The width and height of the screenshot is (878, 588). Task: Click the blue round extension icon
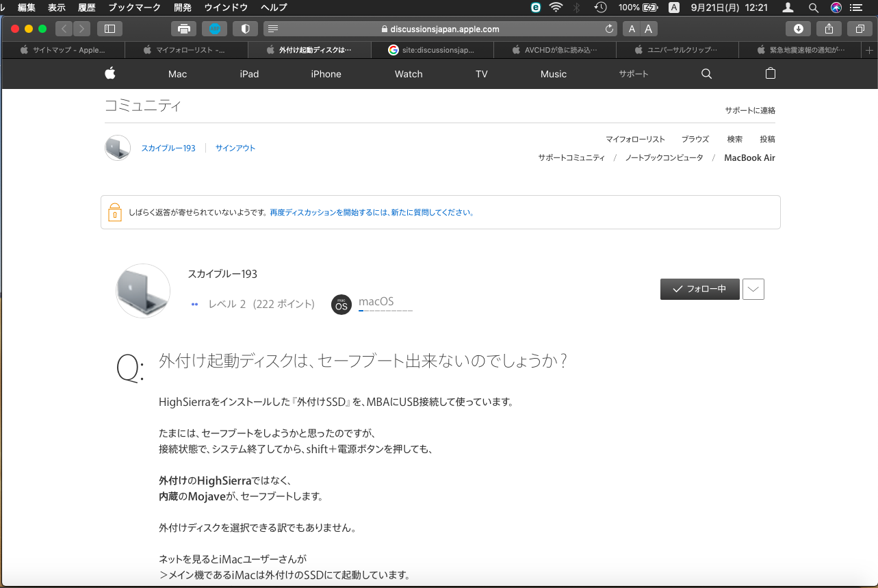point(214,29)
